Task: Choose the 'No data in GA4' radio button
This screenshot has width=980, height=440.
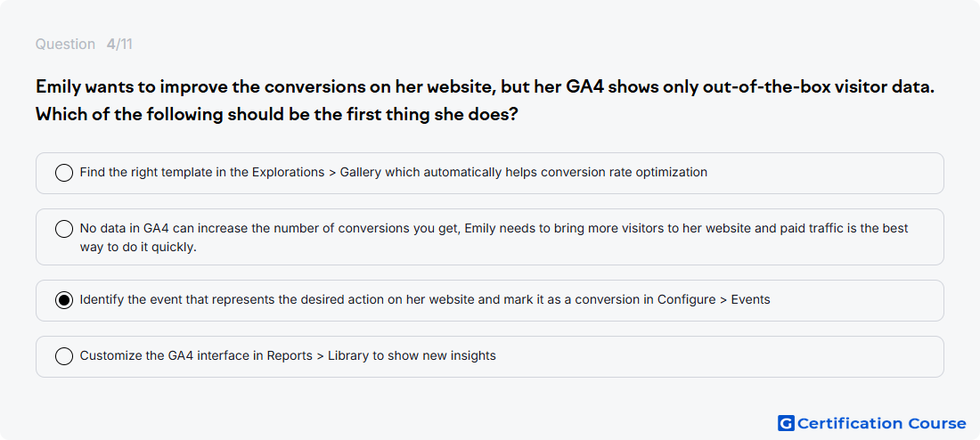Action: coord(64,230)
